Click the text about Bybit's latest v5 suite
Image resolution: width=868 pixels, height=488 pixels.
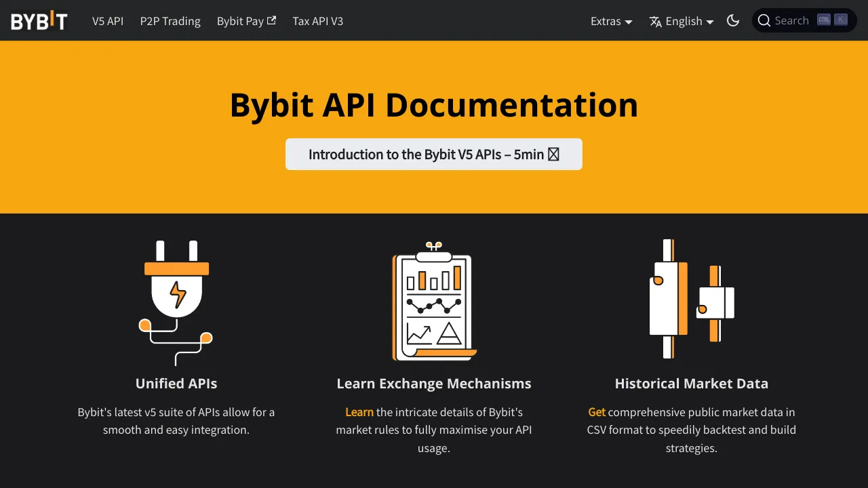tap(176, 421)
